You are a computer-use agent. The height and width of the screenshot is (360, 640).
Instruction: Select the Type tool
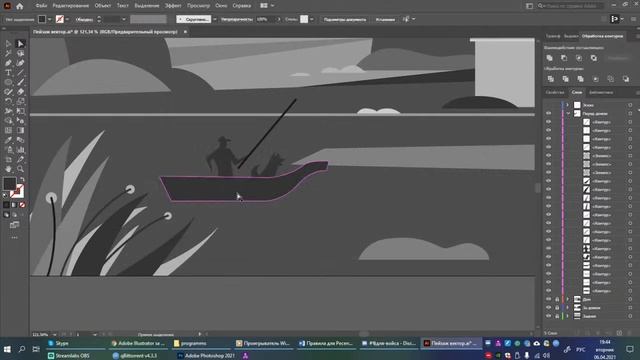[8, 73]
